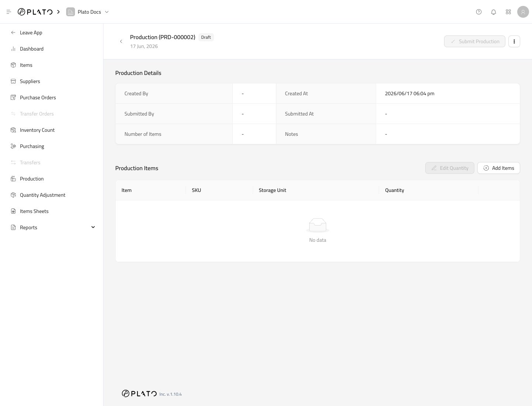The height and width of the screenshot is (406, 532).
Task: Click the No data placeholder text
Action: [318, 240]
